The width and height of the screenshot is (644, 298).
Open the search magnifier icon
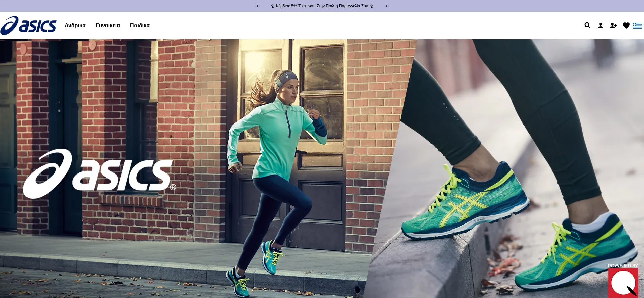point(587,26)
